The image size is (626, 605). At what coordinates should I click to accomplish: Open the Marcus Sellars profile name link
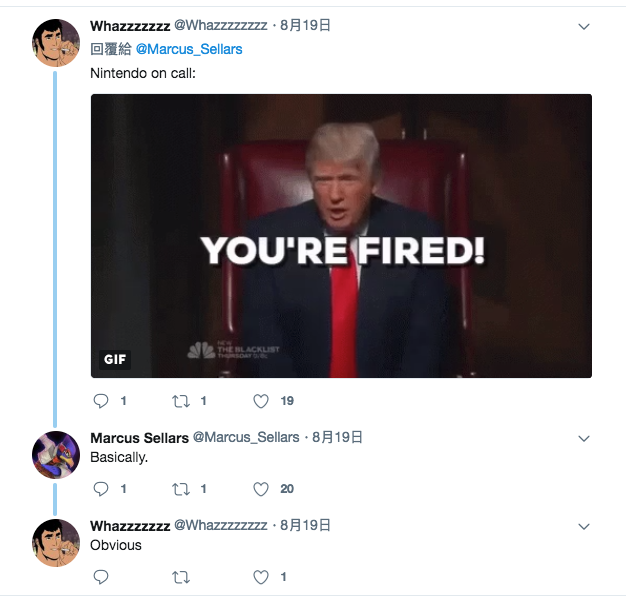[x=139, y=438]
